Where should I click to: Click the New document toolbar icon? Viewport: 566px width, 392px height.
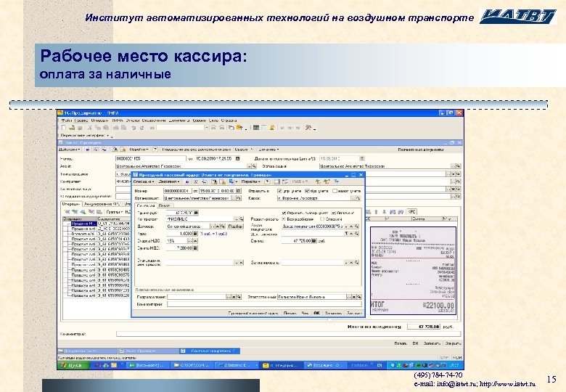pos(64,128)
